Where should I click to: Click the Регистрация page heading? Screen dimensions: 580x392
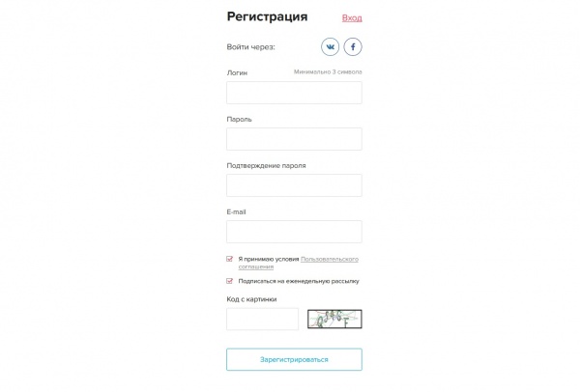(x=267, y=16)
